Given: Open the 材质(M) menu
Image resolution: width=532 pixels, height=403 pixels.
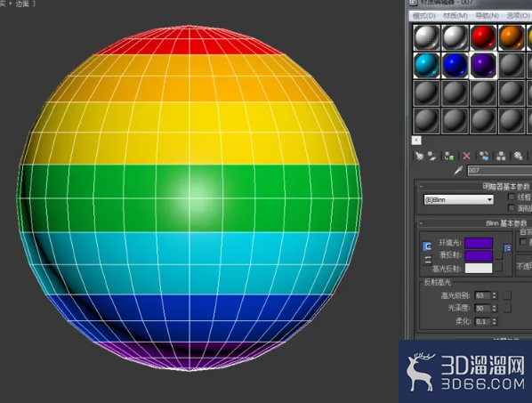Looking at the screenshot, I should point(455,16).
